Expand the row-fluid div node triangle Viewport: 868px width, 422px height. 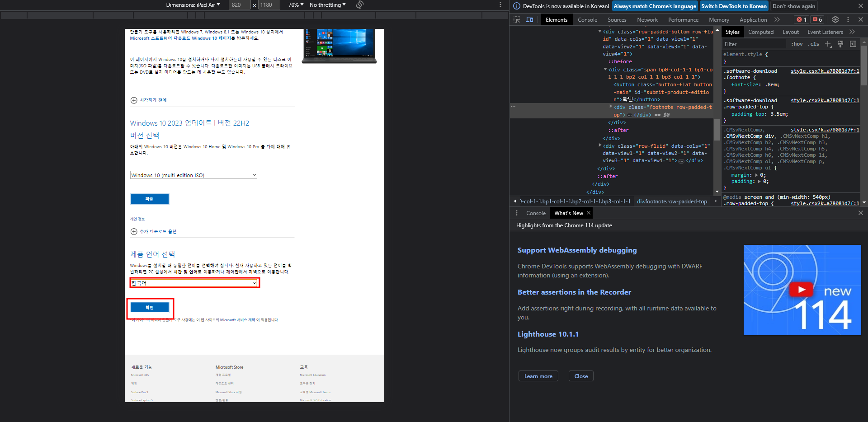coord(599,145)
